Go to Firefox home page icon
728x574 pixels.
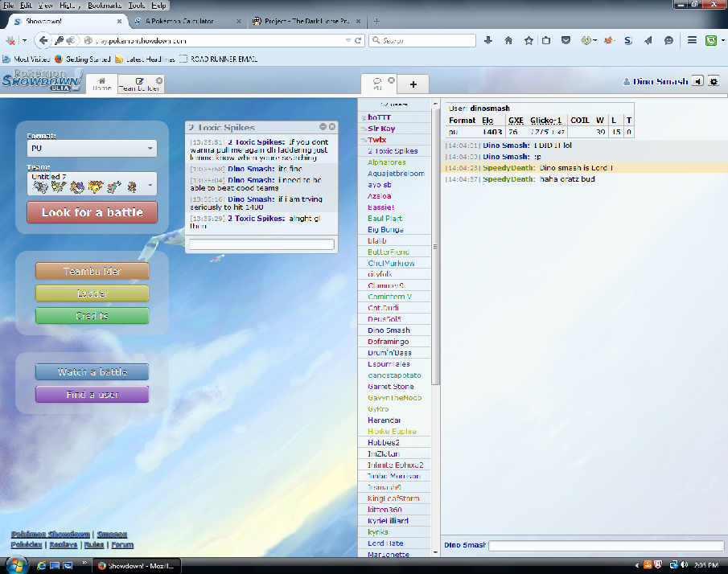508,41
